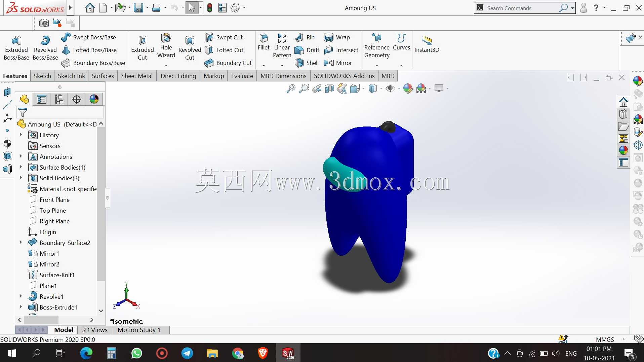Image resolution: width=644 pixels, height=362 pixels.
Task: Switch to the Surfaces tab
Action: coord(103,76)
